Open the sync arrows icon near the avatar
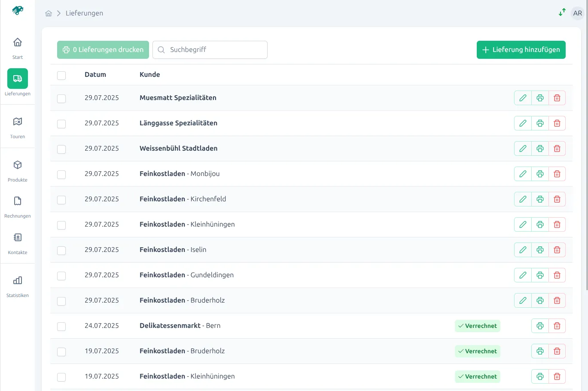The width and height of the screenshot is (588, 391). tap(562, 12)
